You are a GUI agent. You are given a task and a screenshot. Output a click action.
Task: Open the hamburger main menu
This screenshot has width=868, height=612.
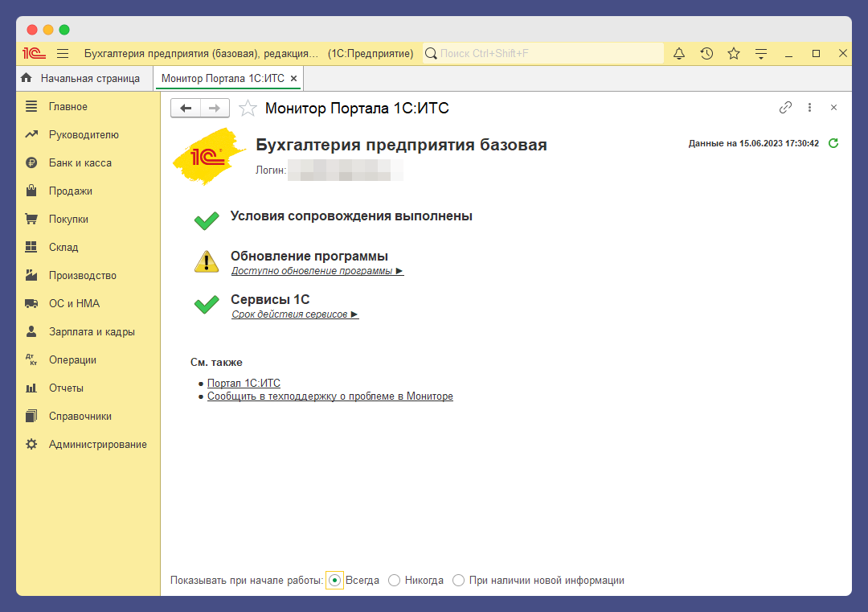[63, 53]
